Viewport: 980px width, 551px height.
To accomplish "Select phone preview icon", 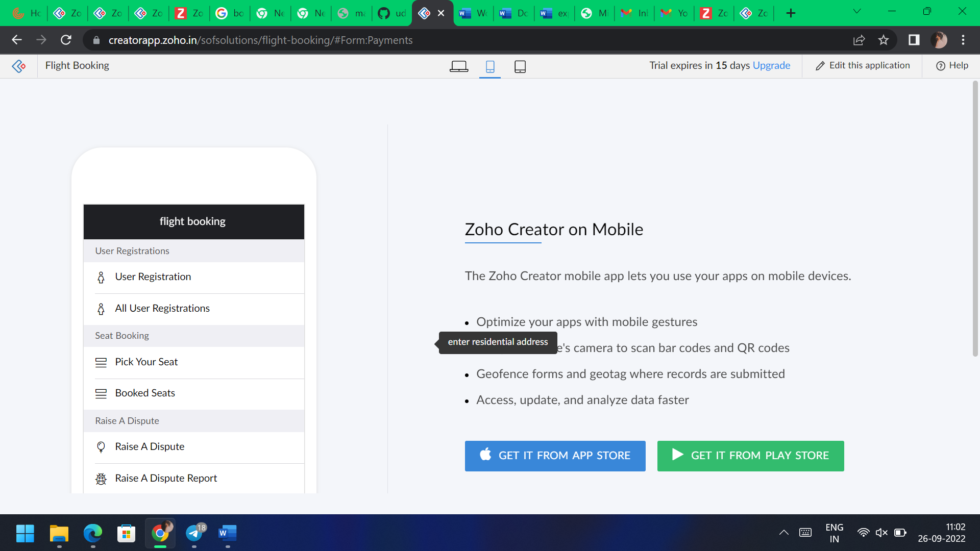I will pos(489,66).
